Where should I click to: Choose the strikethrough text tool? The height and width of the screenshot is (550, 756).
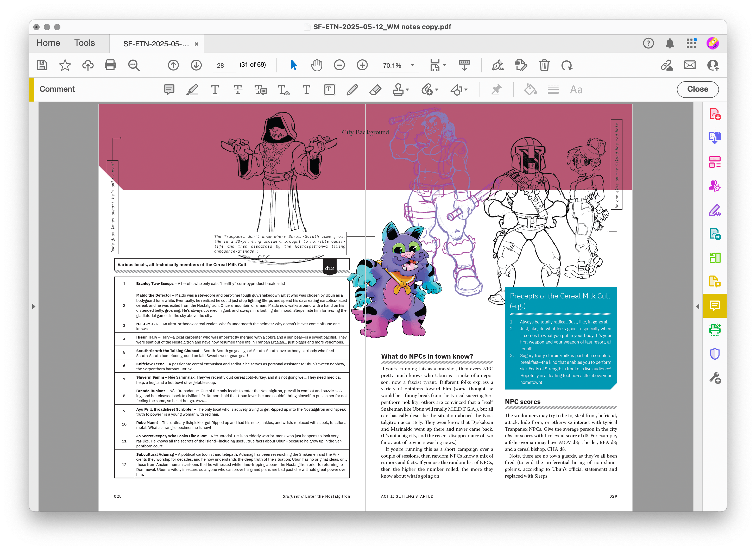238,89
